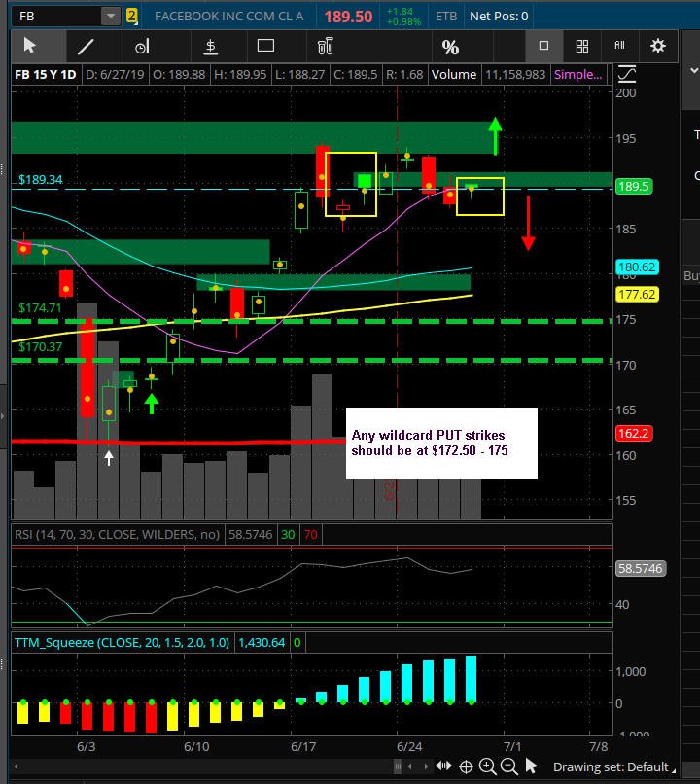The height and width of the screenshot is (784, 700).
Task: Click the yellow link color badge
Action: 131,16
